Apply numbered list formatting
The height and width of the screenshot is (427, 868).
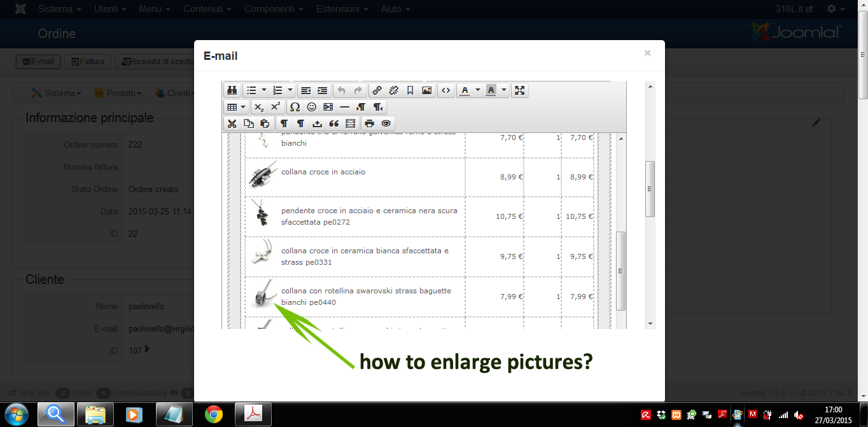pyautogui.click(x=277, y=90)
